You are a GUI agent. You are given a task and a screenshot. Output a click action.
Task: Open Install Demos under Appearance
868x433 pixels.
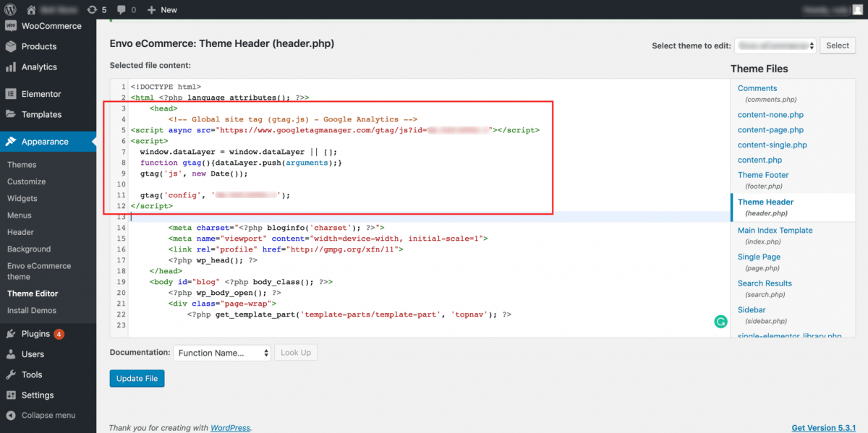tap(32, 310)
